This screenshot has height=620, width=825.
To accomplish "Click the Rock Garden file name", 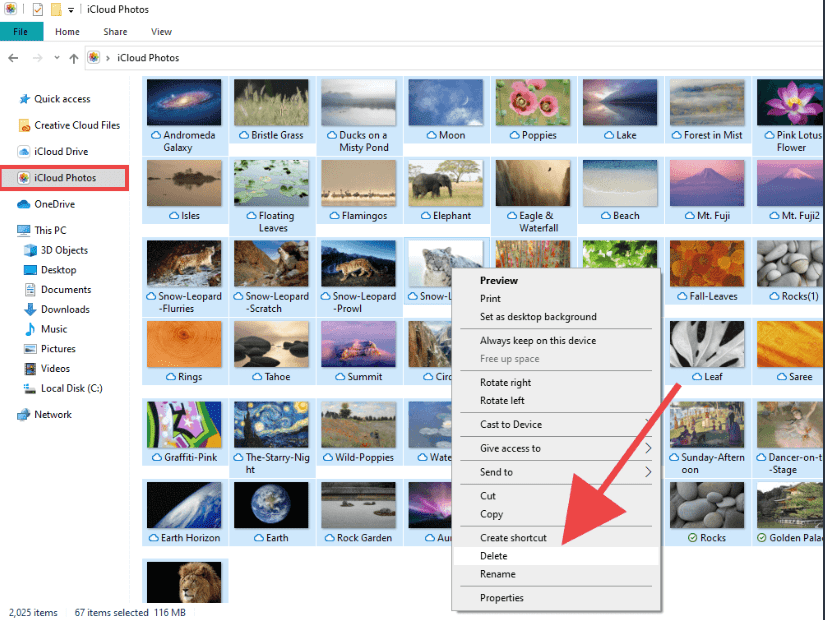I will point(364,538).
